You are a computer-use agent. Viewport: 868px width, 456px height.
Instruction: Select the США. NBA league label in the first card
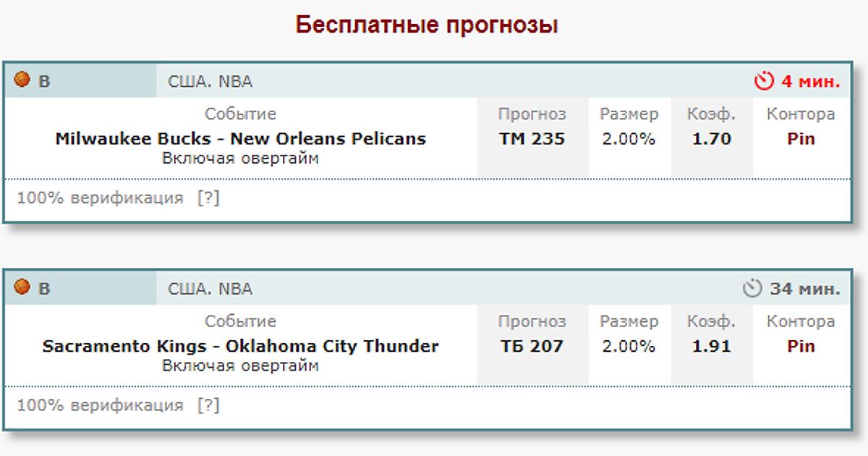click(x=210, y=82)
